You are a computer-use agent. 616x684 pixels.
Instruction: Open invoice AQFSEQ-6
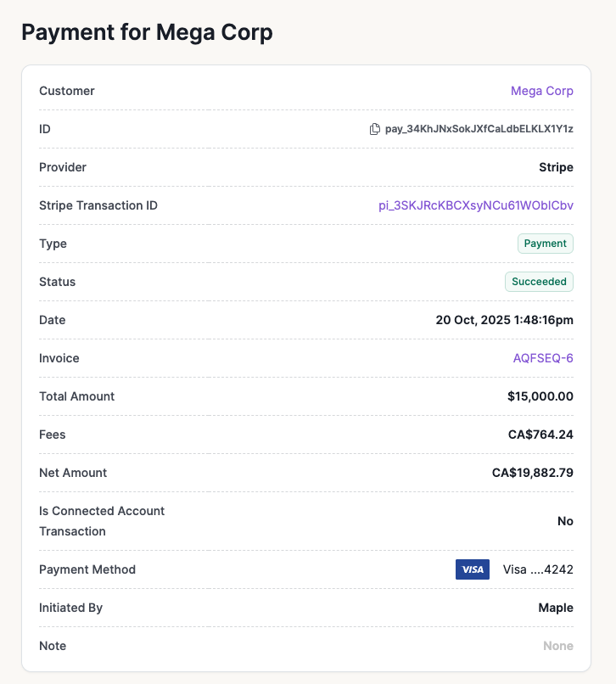(543, 358)
